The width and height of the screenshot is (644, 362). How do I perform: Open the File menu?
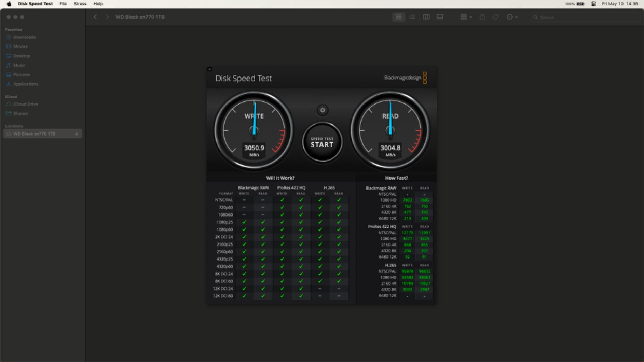click(x=63, y=4)
